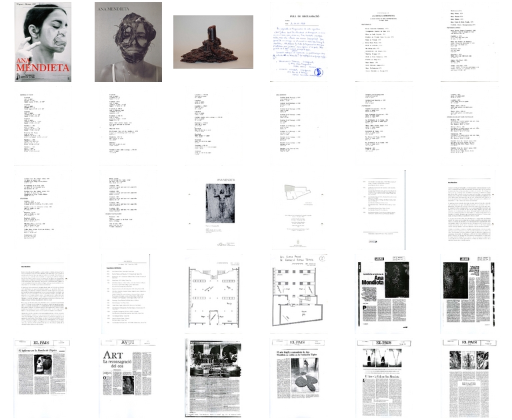Screen dimensions: 512x420
Task: Open El País clipping El infierno en la Fundació Tàpies
Action: (x=43, y=378)
